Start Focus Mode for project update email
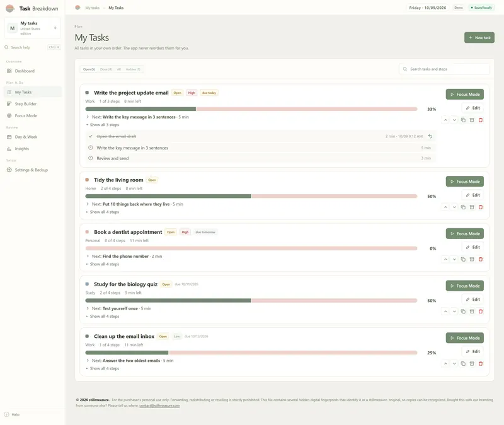 point(465,94)
